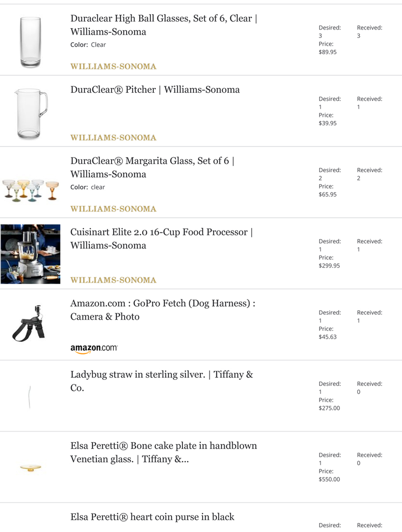
Task: Open the GoPro Fetch Dog Harness title
Action: (163, 310)
